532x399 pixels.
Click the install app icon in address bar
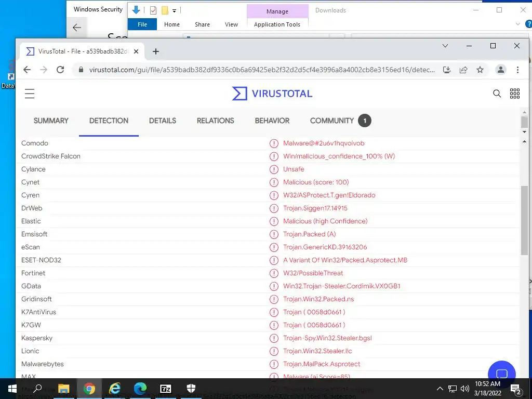(x=447, y=70)
